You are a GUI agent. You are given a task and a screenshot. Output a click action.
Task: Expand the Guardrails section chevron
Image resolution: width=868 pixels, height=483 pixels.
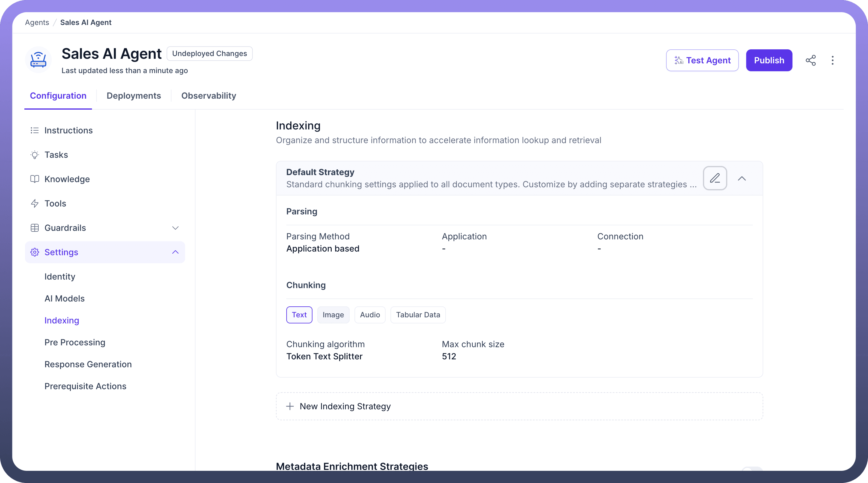(x=175, y=228)
